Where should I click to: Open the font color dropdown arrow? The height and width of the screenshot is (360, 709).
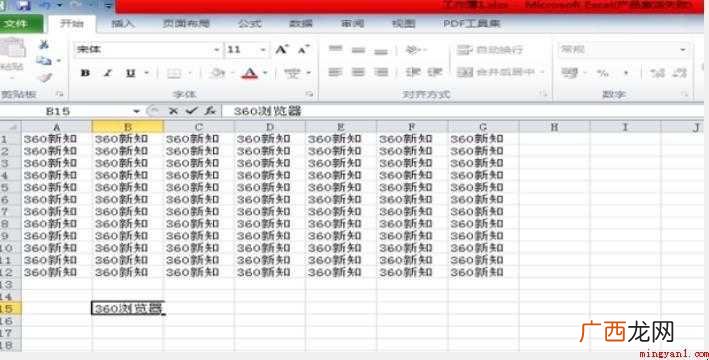point(265,73)
